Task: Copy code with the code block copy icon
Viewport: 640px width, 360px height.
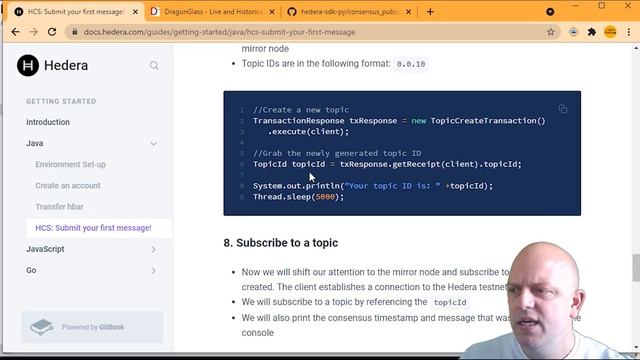Action: tap(563, 109)
